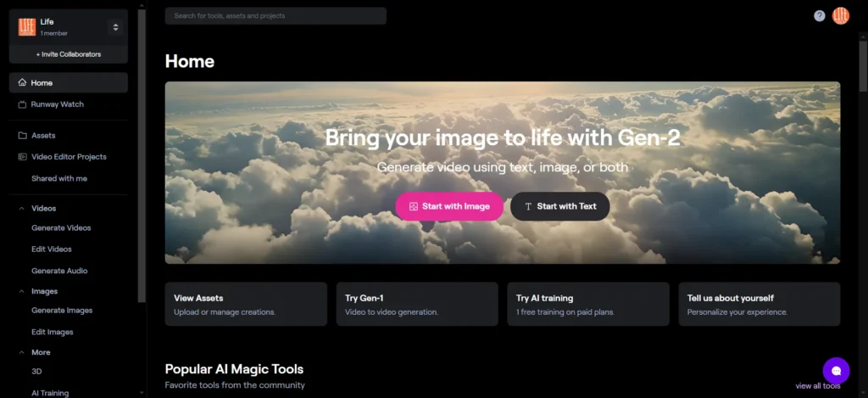This screenshot has width=868, height=398.
Task: Click the Assets folder icon
Action: click(22, 135)
